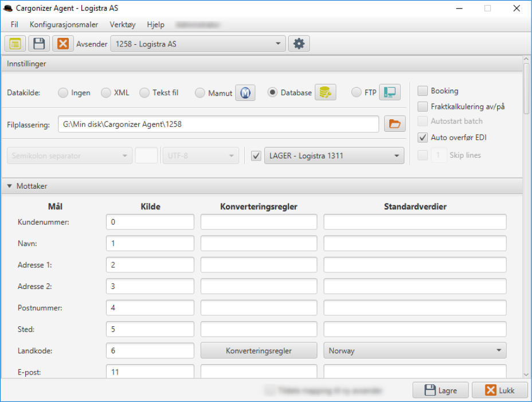This screenshot has height=402, width=532.
Task: Click the floppy disk save toolbar icon
Action: pos(39,44)
